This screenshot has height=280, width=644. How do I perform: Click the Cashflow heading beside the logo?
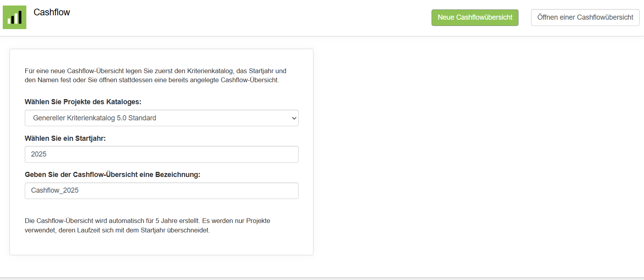point(52,12)
